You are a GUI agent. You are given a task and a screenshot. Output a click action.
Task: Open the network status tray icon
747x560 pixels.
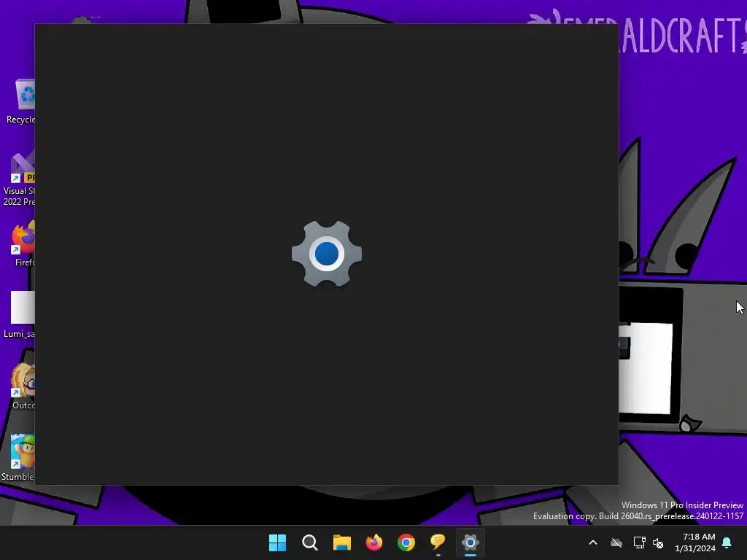pyautogui.click(x=639, y=542)
